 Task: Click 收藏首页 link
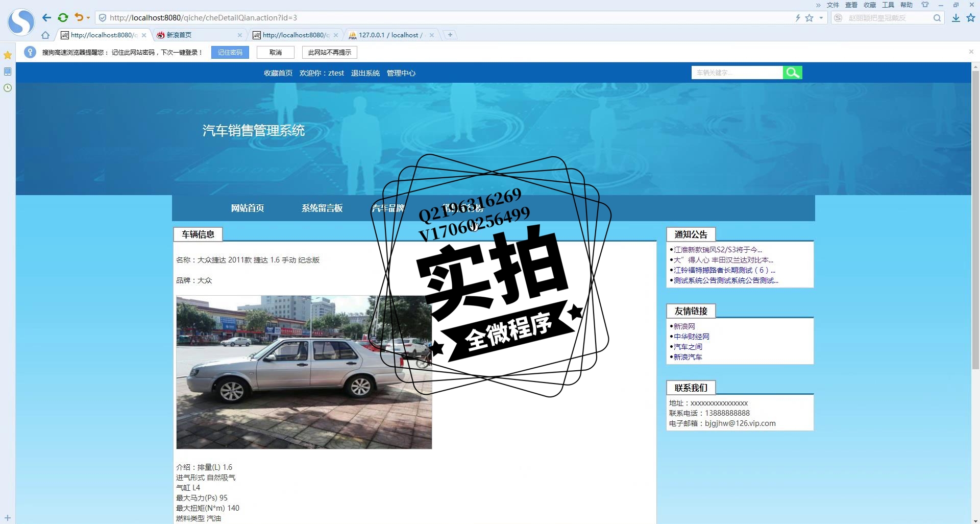tap(278, 73)
